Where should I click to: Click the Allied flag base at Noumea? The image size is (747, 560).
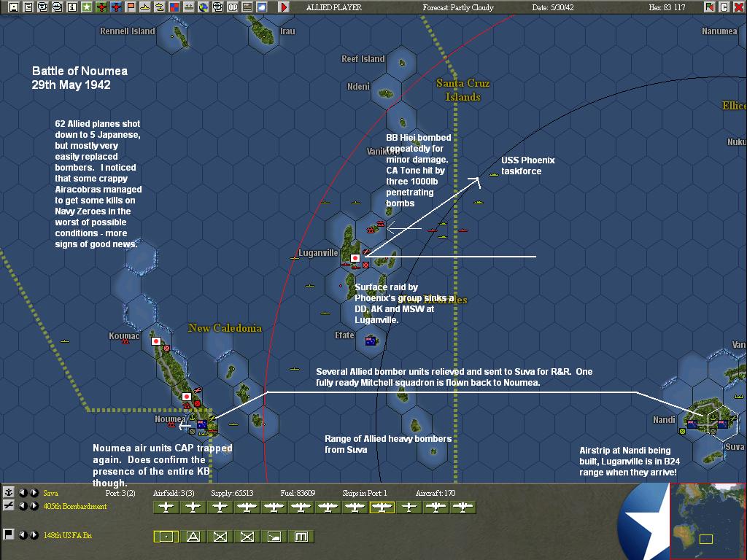tap(202, 424)
